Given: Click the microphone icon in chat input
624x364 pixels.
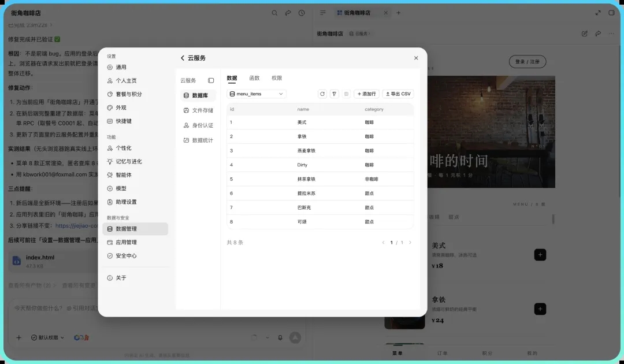Looking at the screenshot, I should [x=280, y=338].
